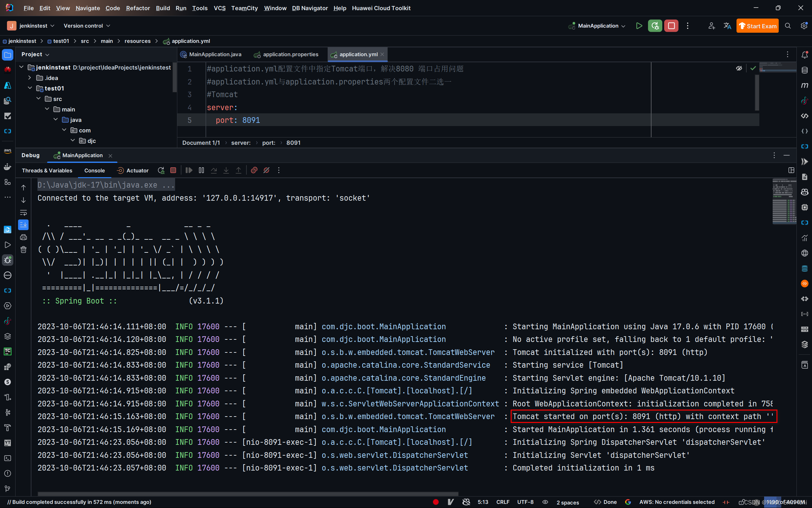Click the Debug bug icon in top toolbar
This screenshot has height=508, width=812.
(655, 26)
